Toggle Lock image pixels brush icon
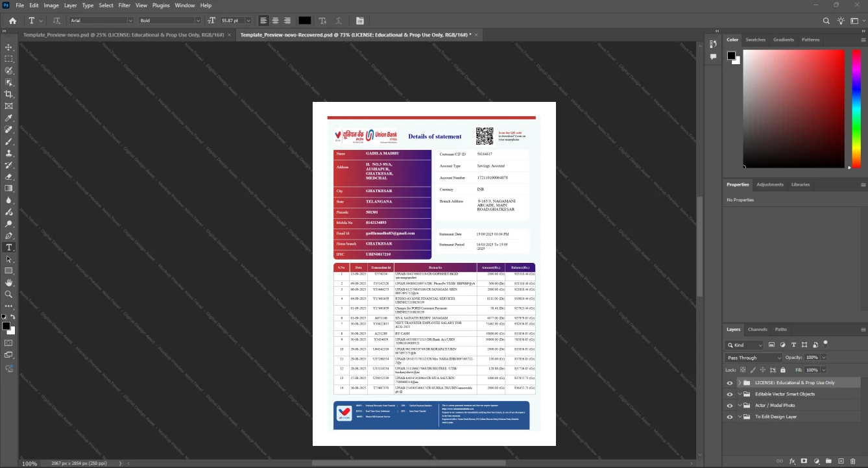 753,370
